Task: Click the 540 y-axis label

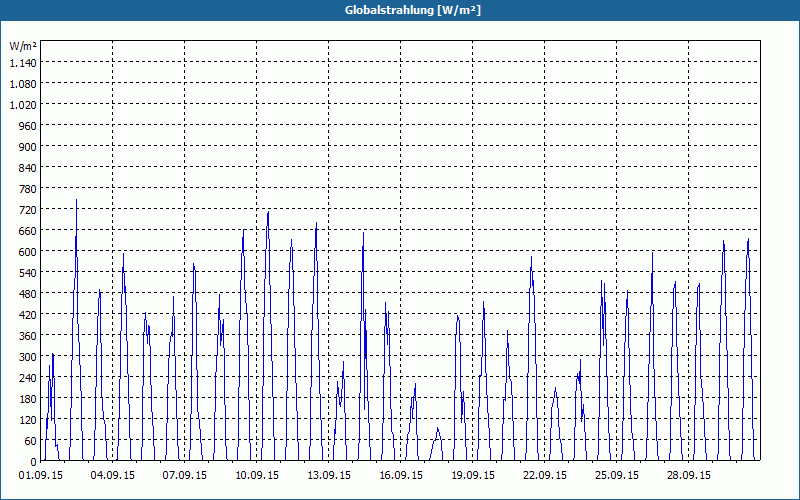Action: [28, 273]
